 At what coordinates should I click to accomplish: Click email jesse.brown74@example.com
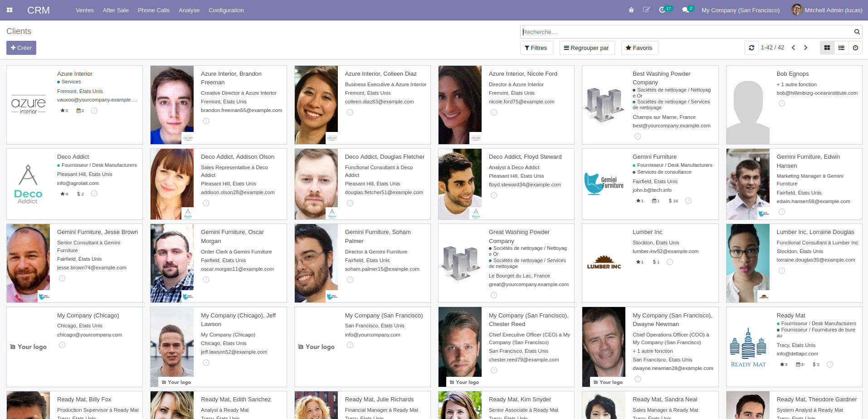pyautogui.click(x=92, y=268)
